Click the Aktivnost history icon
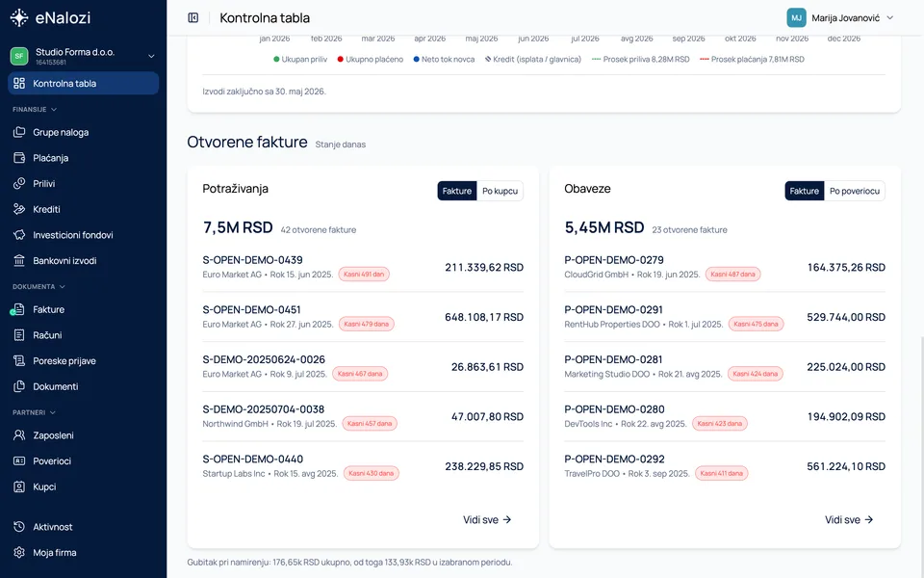The width and height of the screenshot is (924, 578). pyautogui.click(x=19, y=527)
